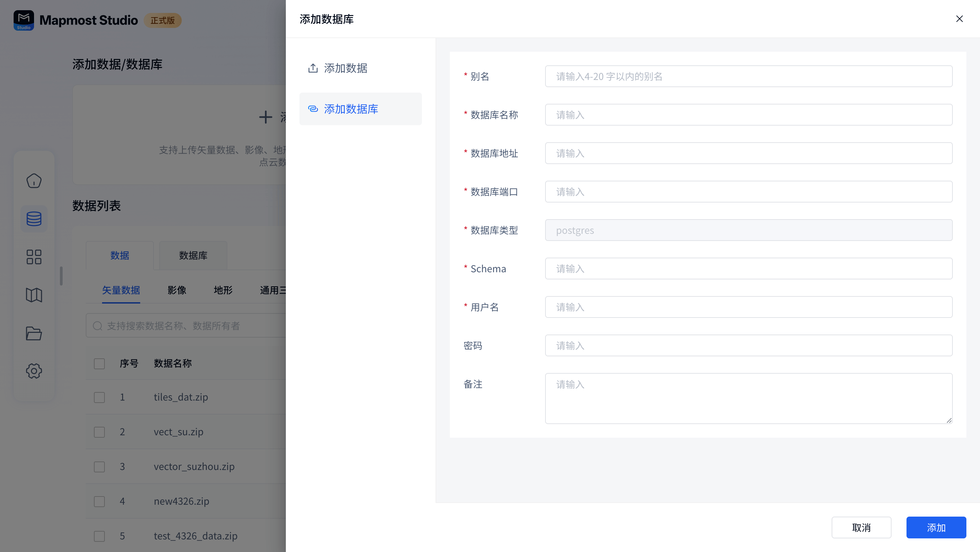Click the 数据库类型 postgres field
The height and width of the screenshot is (552, 980).
coord(748,230)
